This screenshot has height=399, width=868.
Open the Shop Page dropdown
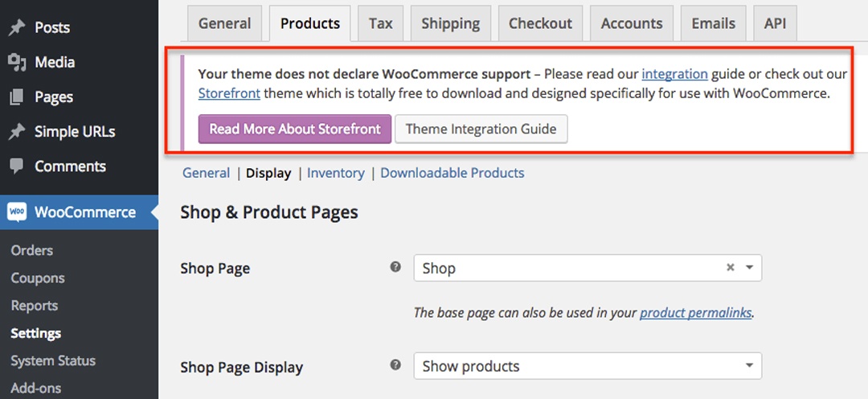click(x=588, y=268)
